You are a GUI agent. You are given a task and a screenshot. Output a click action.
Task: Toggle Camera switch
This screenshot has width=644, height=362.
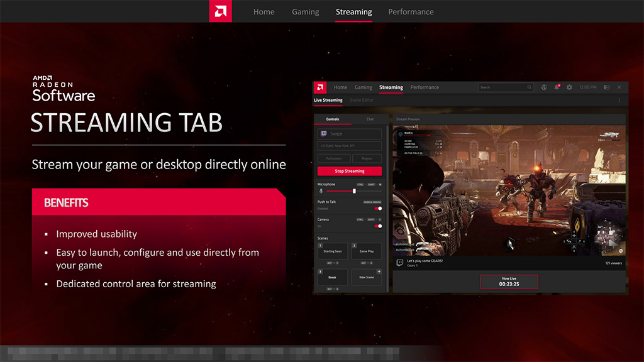coord(378,226)
